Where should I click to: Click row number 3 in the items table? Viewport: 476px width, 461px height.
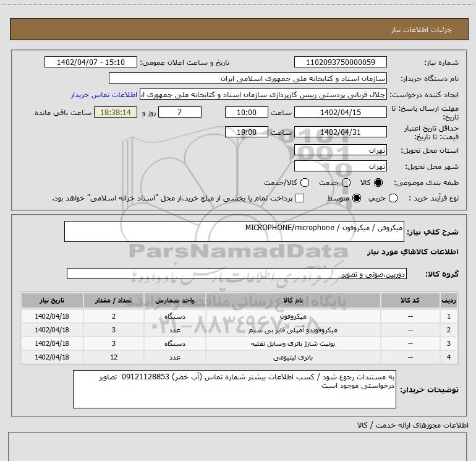(x=449, y=343)
